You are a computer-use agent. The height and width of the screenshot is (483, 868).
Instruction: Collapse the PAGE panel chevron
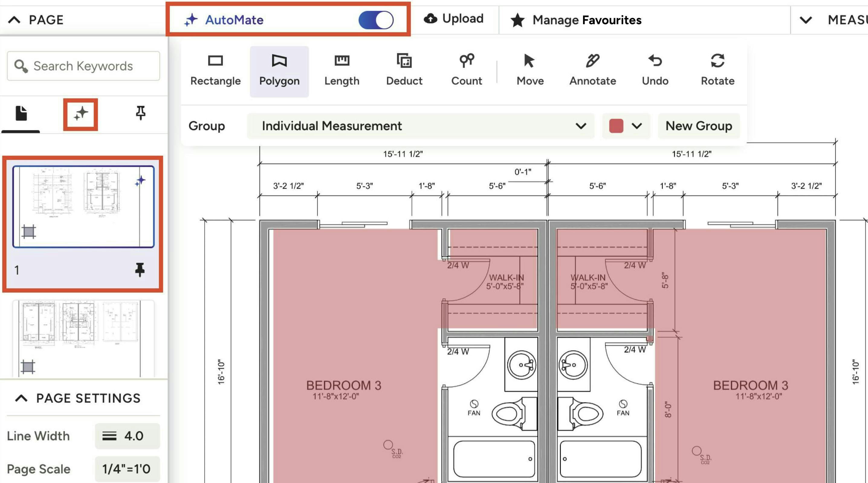14,20
